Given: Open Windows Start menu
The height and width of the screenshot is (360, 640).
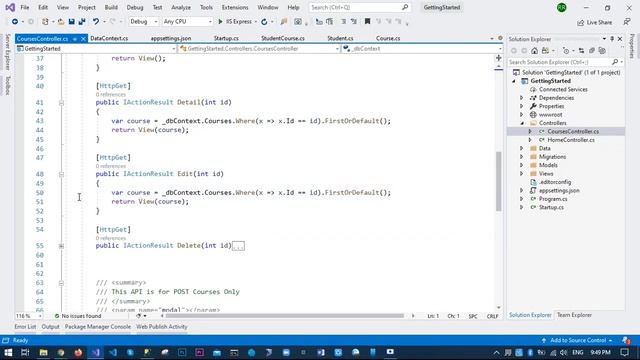Looking at the screenshot, I should pos(8,352).
